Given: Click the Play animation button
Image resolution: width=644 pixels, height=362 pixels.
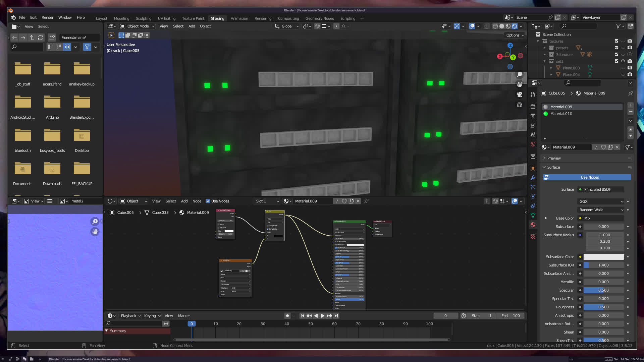Looking at the screenshot, I should pyautogui.click(x=323, y=316).
